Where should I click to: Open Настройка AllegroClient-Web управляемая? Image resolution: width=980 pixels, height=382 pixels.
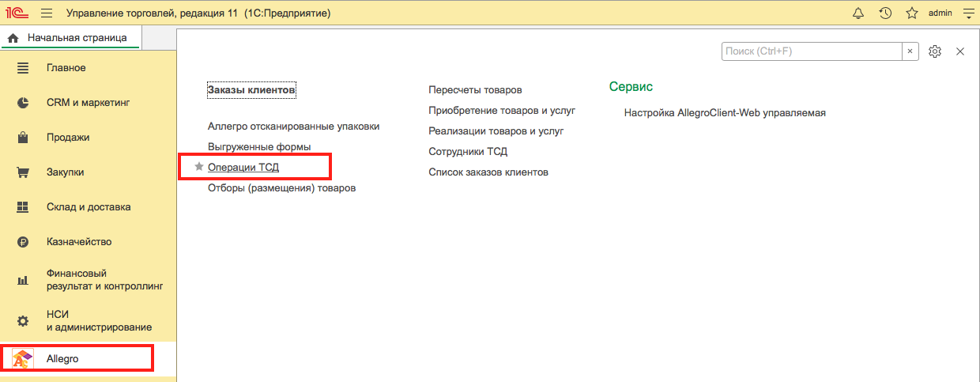click(x=725, y=113)
